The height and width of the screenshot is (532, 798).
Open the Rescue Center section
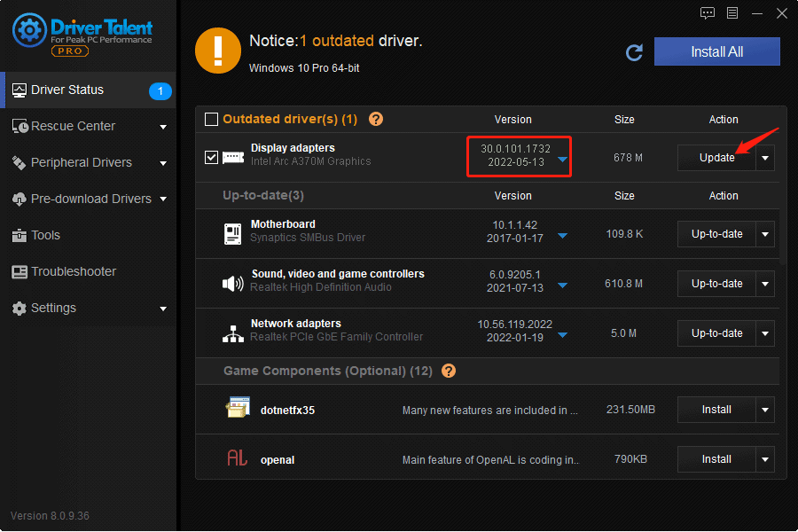click(88, 126)
